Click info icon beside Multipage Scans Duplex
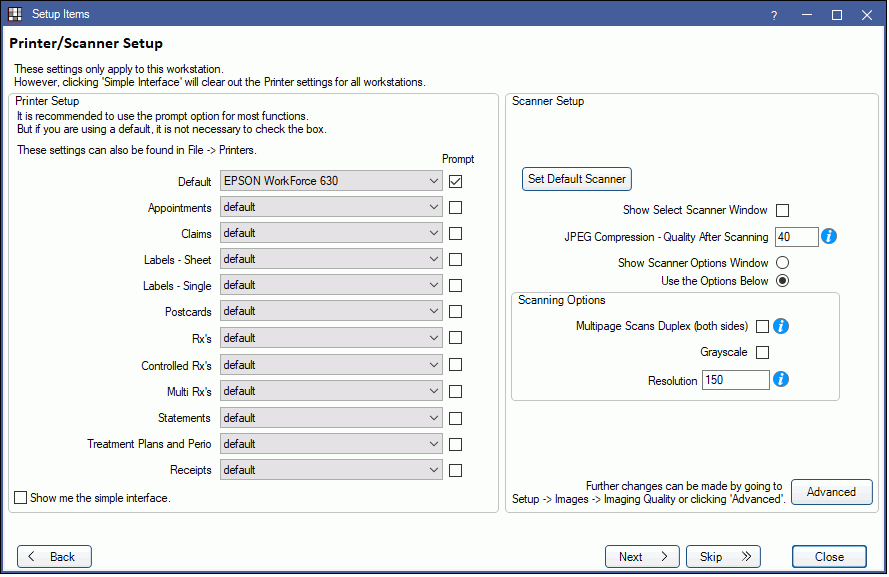This screenshot has width=889, height=577. [782, 326]
